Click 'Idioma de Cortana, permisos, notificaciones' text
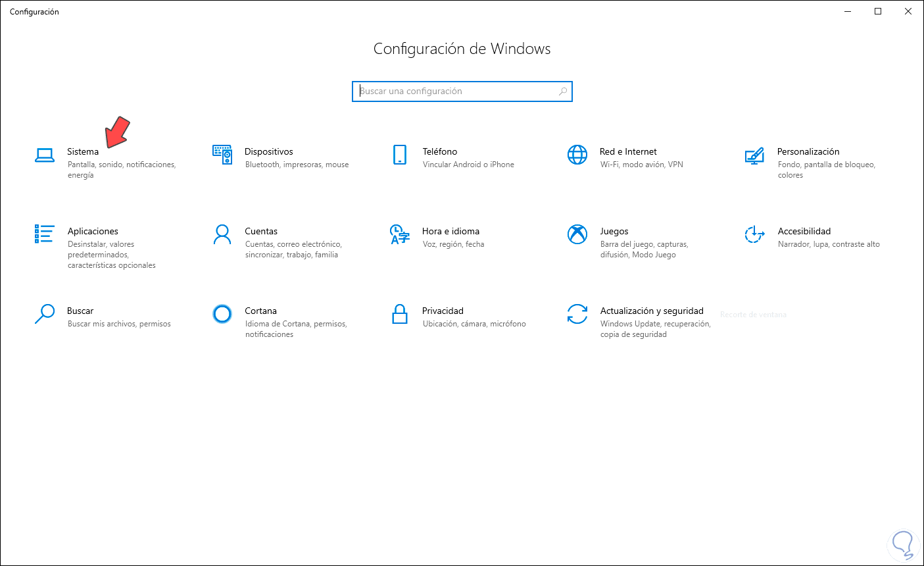The width and height of the screenshot is (924, 566). click(x=296, y=329)
